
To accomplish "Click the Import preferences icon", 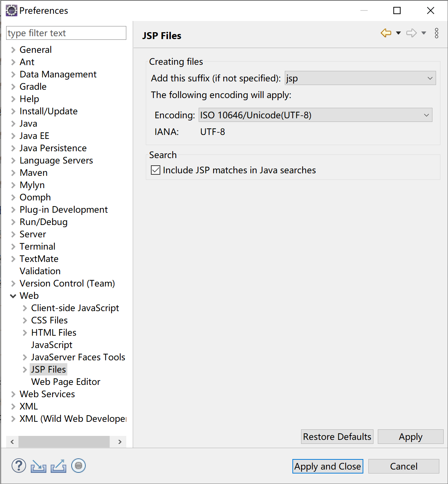I will [x=38, y=466].
